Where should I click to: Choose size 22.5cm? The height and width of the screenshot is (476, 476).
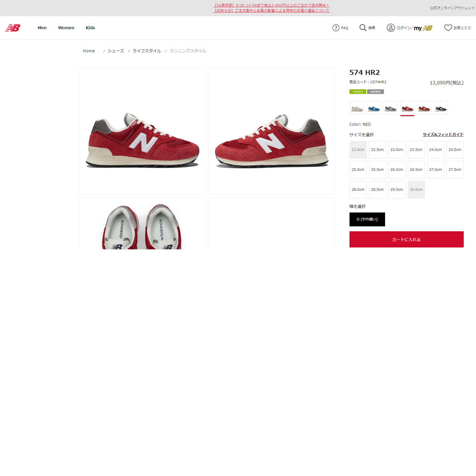tap(377, 149)
